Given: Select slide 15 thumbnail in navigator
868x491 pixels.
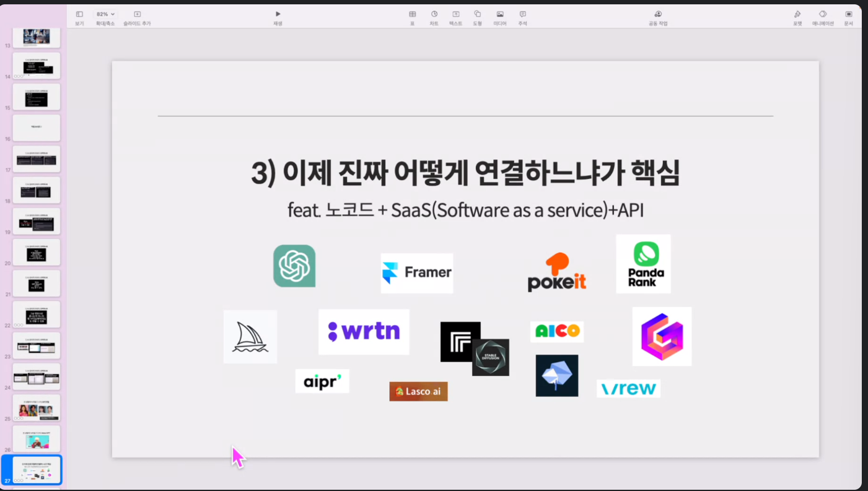Looking at the screenshot, I should click(x=37, y=97).
